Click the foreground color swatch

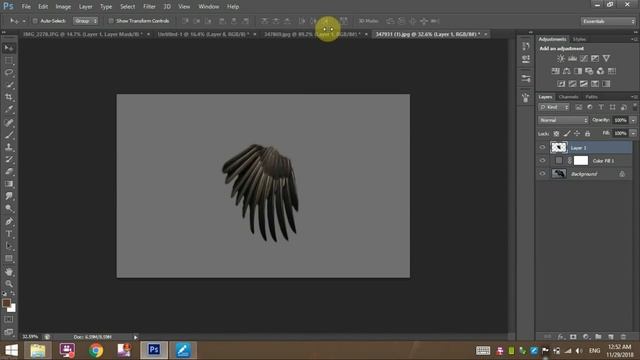[x=6, y=303]
